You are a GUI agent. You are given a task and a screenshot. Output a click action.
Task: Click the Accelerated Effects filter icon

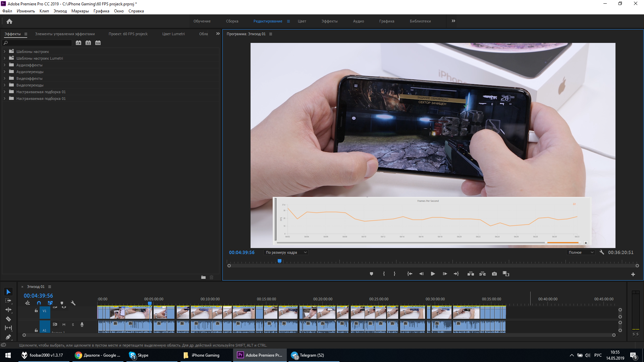[x=78, y=43]
